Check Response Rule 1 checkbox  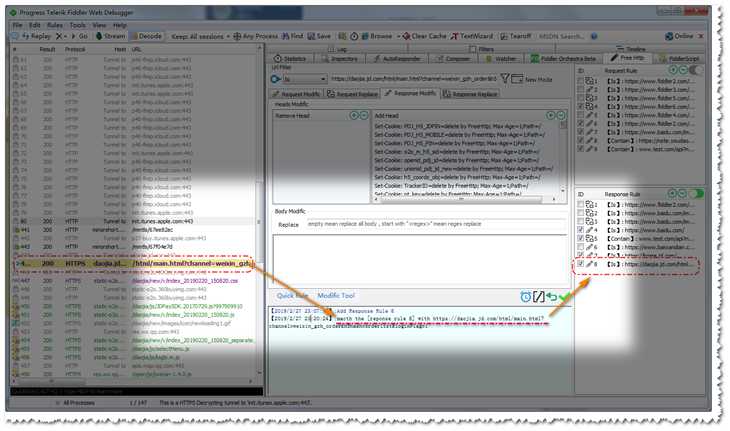coord(581,204)
